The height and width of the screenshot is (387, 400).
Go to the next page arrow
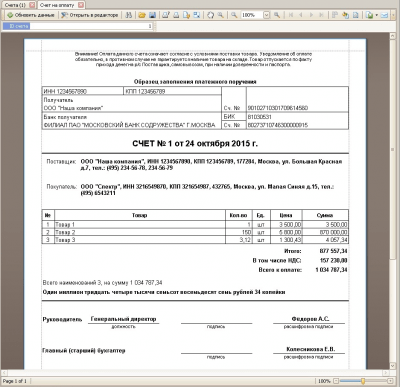tap(311, 15)
